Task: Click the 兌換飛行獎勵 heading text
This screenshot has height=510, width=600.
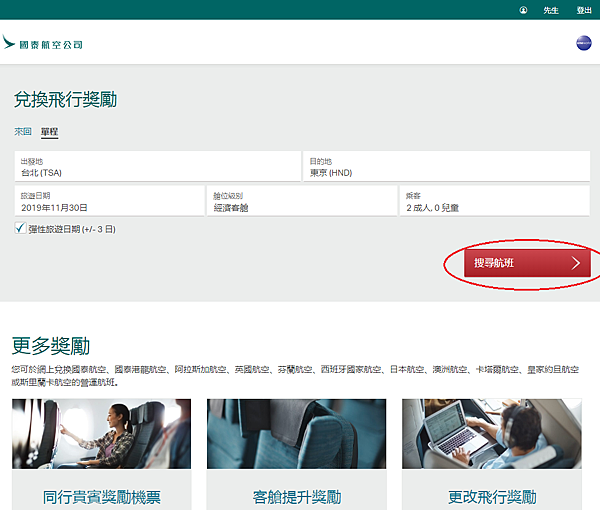Action: [65, 100]
